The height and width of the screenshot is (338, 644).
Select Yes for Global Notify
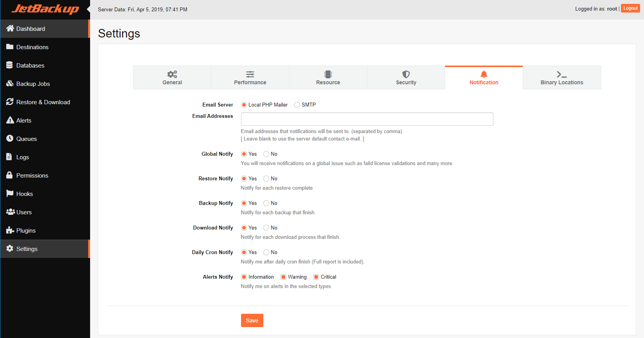pyautogui.click(x=244, y=154)
